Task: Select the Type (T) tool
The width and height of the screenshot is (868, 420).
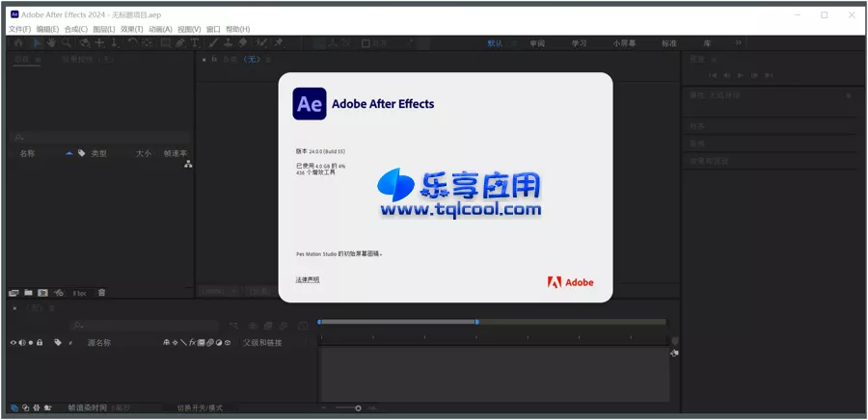Action: [195, 43]
